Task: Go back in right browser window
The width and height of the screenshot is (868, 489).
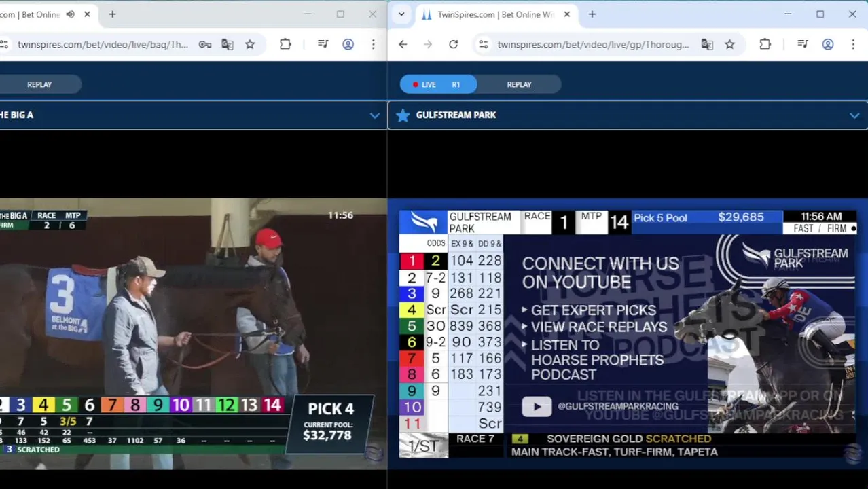Action: [403, 44]
